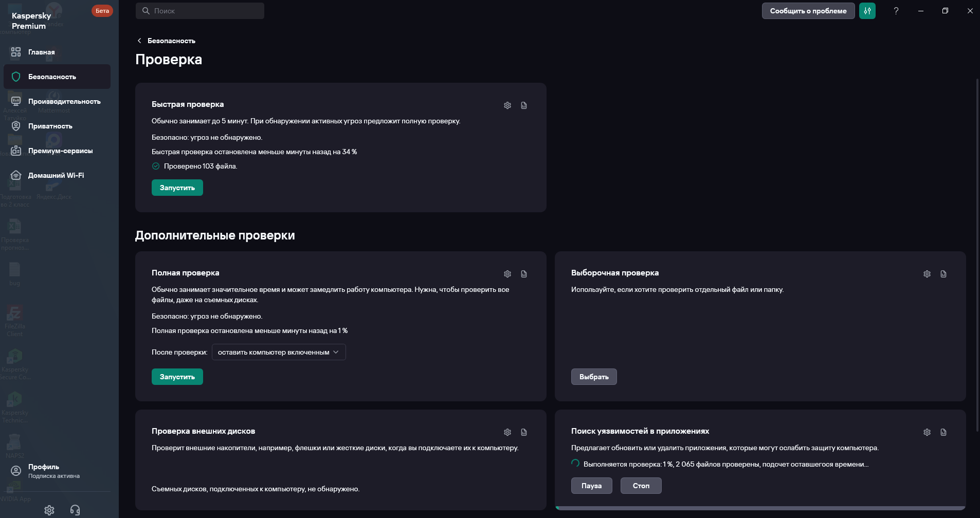
Task: Open vulnerability search report icon
Action: (943, 432)
